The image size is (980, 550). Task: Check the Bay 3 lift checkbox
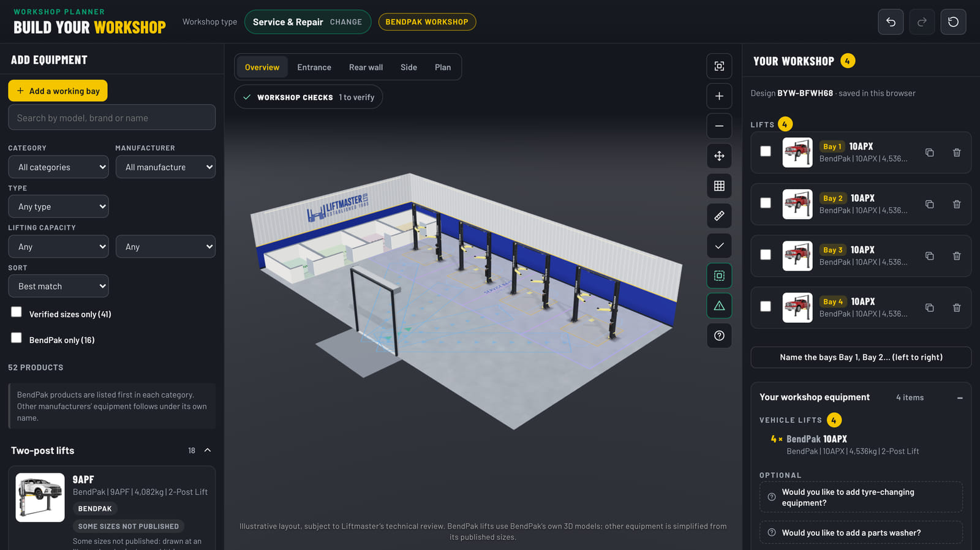click(766, 254)
